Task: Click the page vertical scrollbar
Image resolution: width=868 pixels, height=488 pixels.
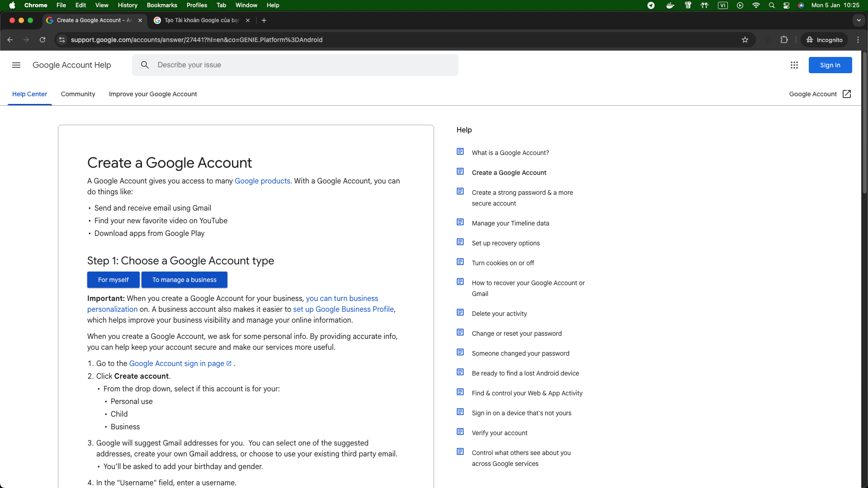Action: click(864, 122)
